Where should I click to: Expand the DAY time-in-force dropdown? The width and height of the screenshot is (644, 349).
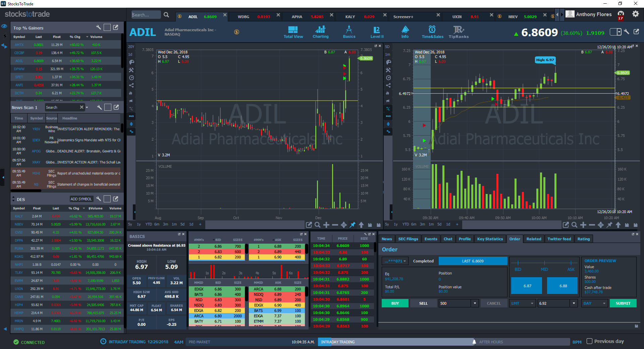tap(595, 303)
